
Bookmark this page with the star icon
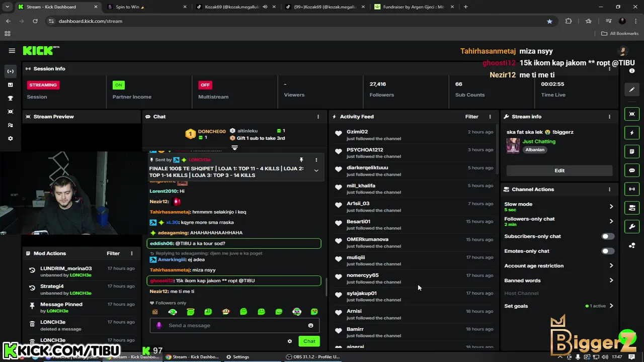pyautogui.click(x=549, y=21)
